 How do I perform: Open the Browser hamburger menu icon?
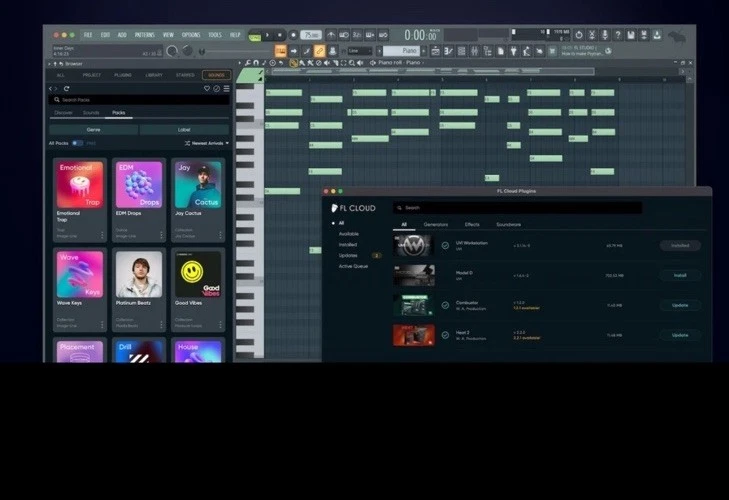click(x=226, y=88)
